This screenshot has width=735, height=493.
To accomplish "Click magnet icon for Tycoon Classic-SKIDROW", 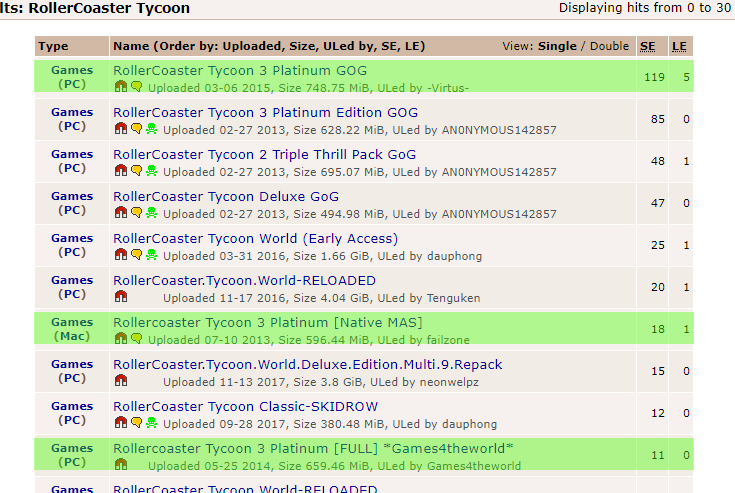I will click(121, 423).
